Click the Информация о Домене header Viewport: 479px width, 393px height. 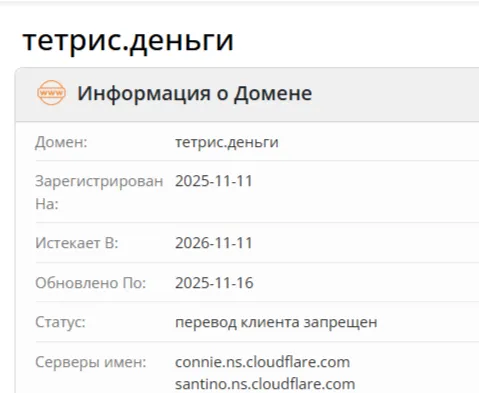click(x=195, y=93)
